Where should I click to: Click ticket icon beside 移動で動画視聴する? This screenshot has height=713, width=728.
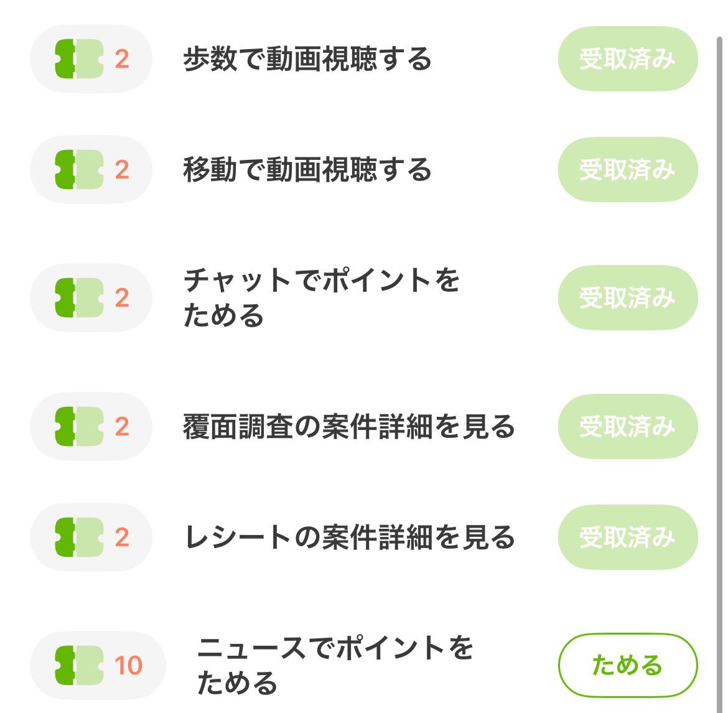pos(79,170)
